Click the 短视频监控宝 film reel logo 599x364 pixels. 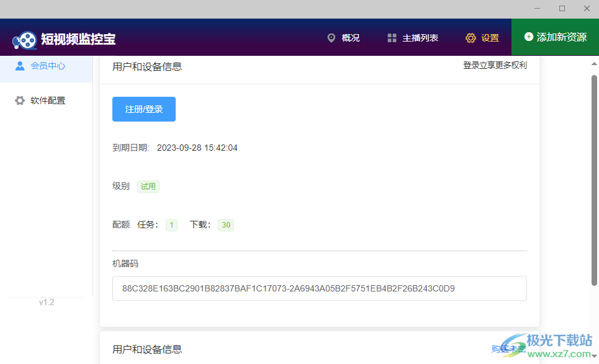[25, 40]
